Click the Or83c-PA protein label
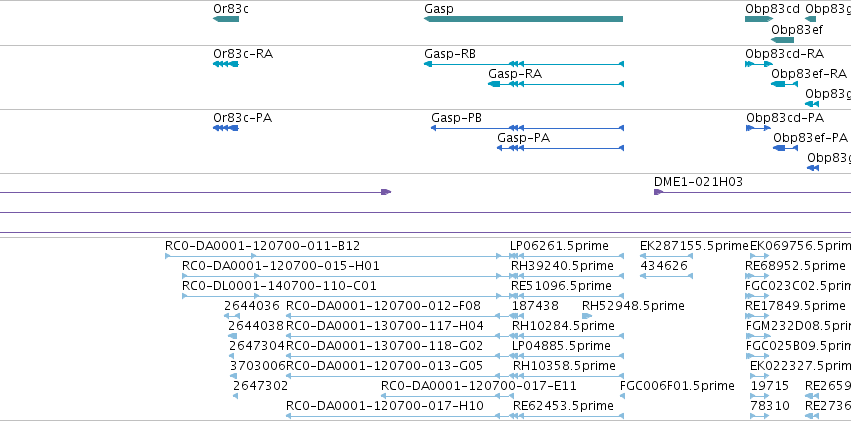Screen dimensions: 851x421 (x=243, y=118)
